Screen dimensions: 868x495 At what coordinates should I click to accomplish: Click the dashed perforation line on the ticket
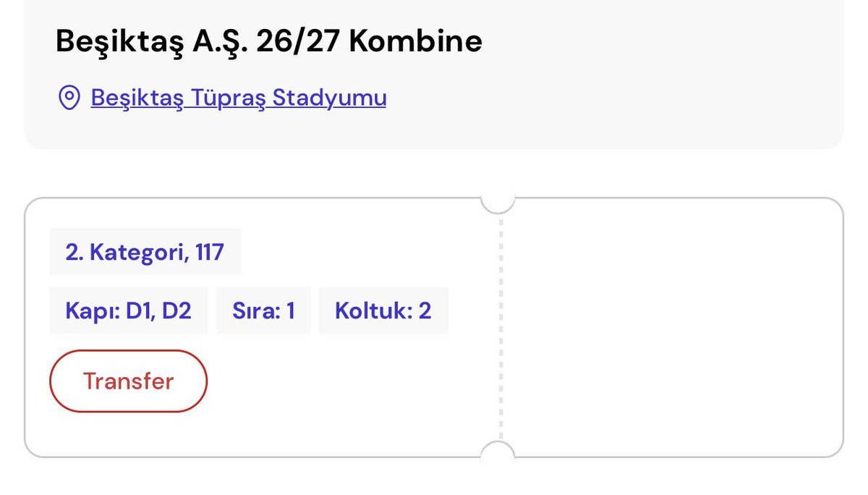click(x=499, y=327)
